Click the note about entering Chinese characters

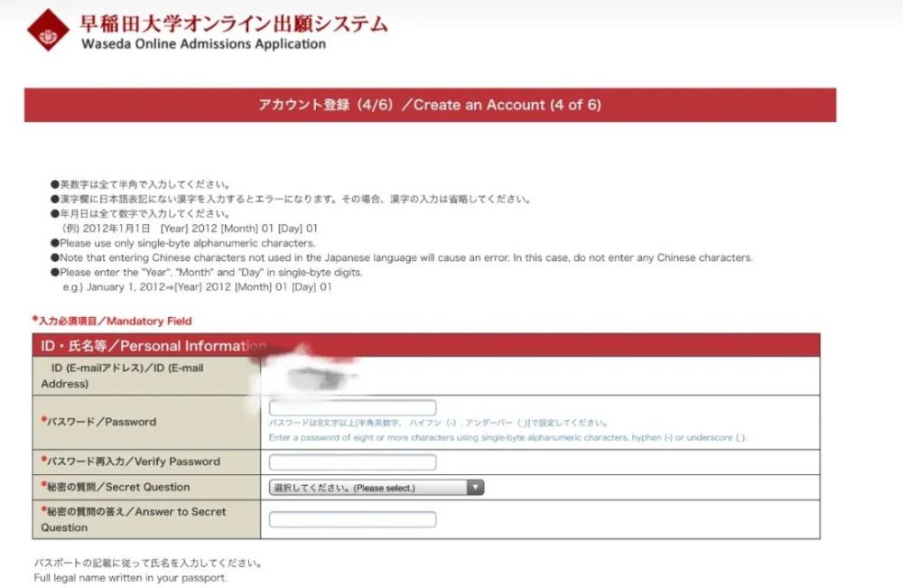pos(402,257)
